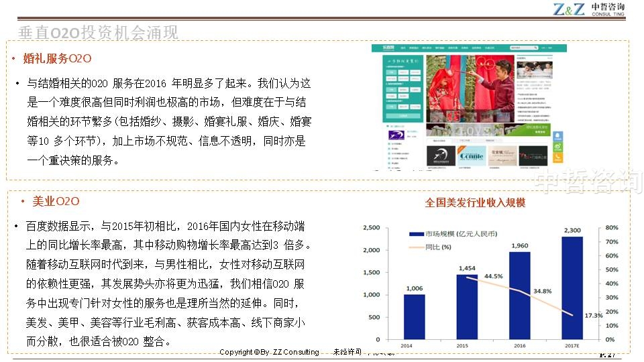Click the dark blue market size legend swatch
This screenshot has width=644, height=362.
tap(417, 234)
